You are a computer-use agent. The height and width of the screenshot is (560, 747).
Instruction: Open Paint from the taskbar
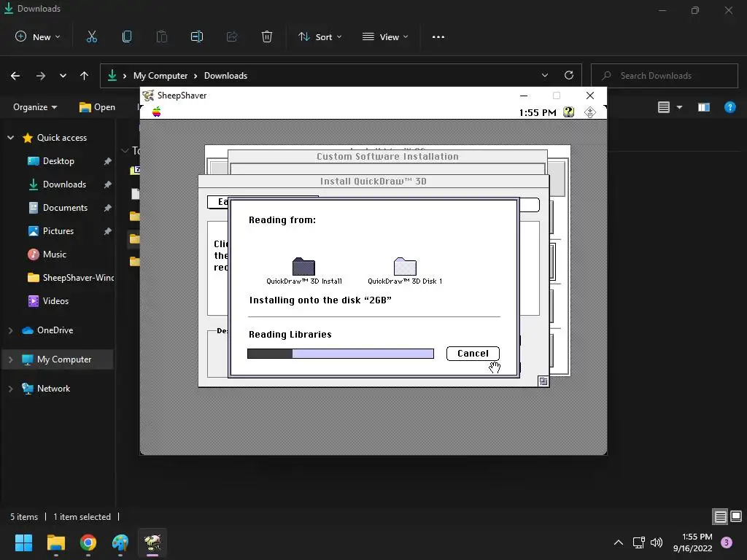[120, 542]
